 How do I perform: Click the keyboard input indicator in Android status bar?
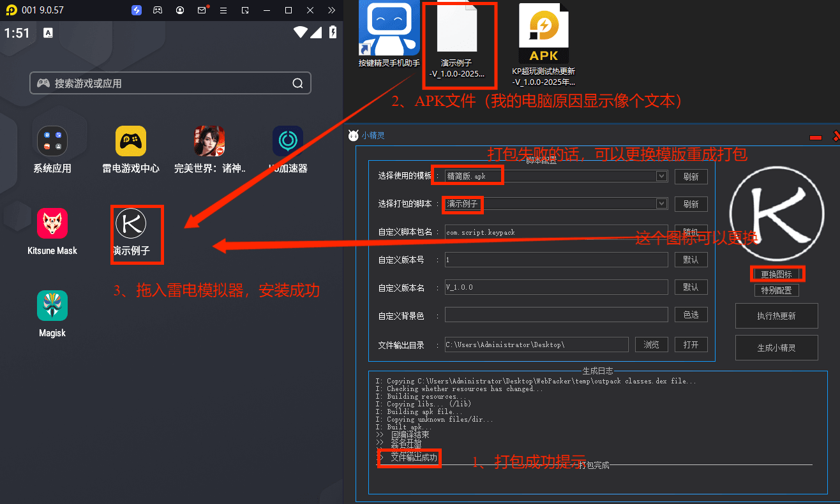(x=48, y=33)
